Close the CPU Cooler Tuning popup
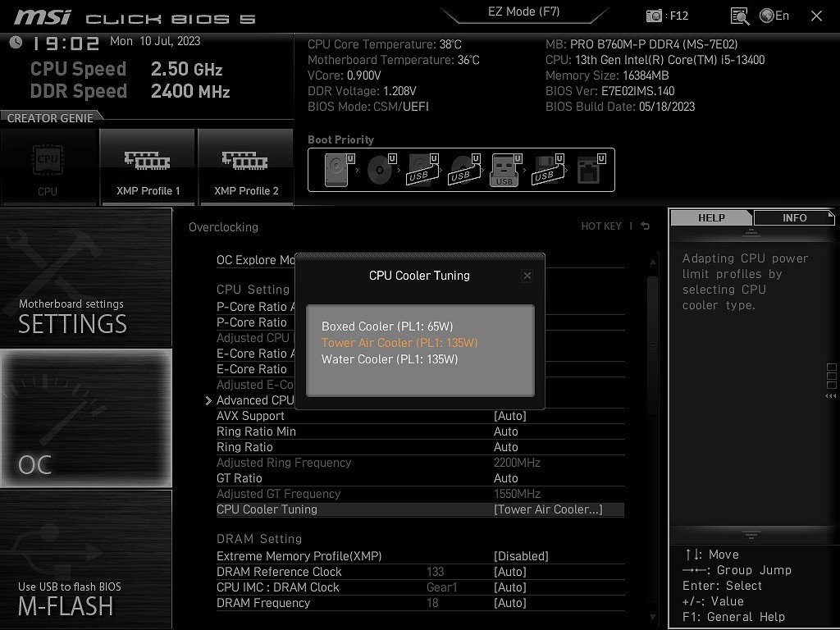Image resolution: width=840 pixels, height=630 pixels. click(527, 276)
